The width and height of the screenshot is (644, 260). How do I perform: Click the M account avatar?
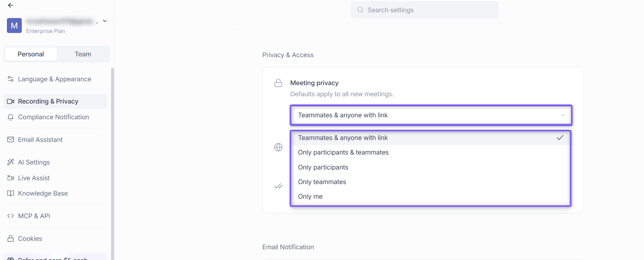(x=14, y=26)
